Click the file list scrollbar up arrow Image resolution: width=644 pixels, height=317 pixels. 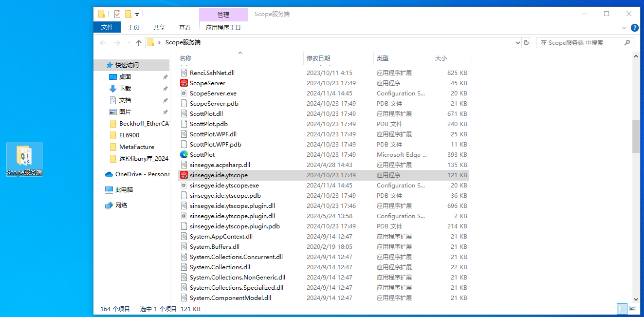[x=636, y=56]
